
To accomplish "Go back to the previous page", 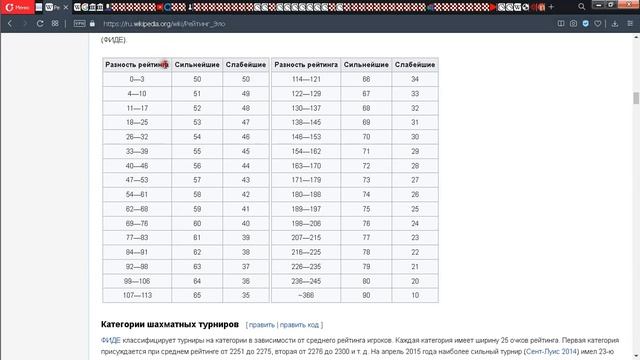I will (10, 24).
